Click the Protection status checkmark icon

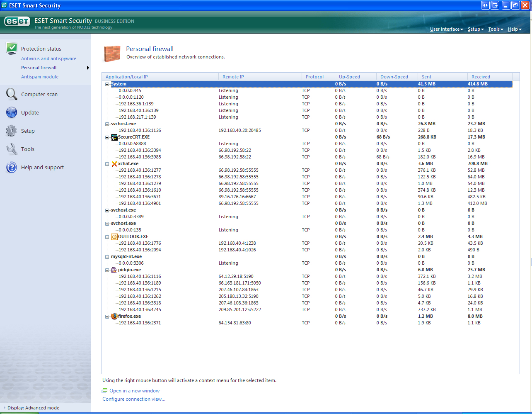coord(12,48)
